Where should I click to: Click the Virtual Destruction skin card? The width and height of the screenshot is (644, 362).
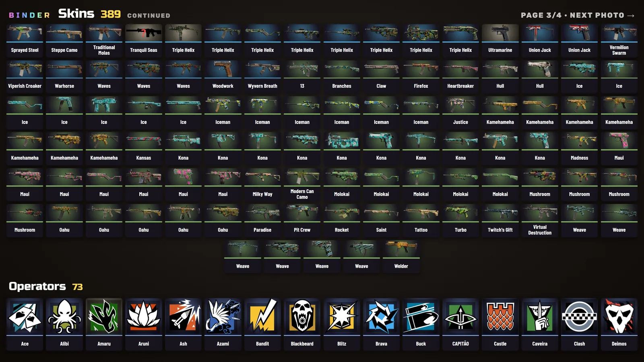point(540,220)
